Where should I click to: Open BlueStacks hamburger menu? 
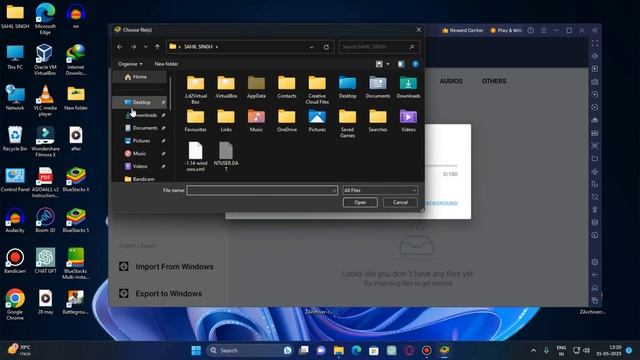pos(544,30)
